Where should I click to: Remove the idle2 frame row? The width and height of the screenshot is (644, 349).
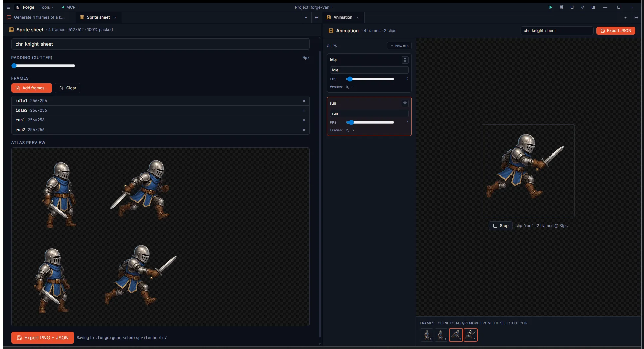point(304,110)
